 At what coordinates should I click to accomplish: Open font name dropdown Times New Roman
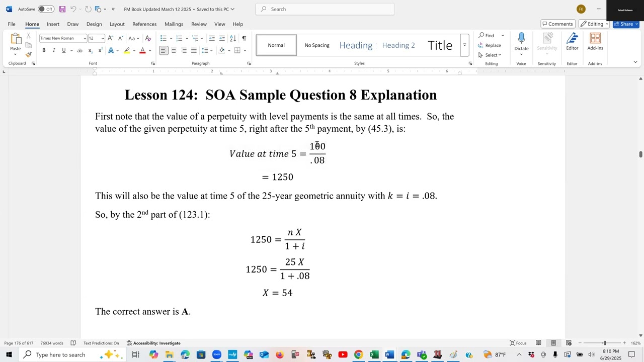tap(85, 38)
